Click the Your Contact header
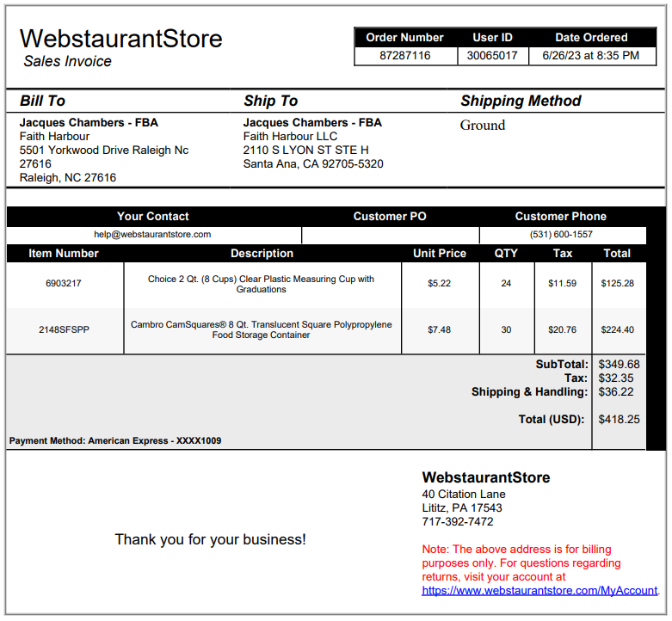 click(153, 216)
